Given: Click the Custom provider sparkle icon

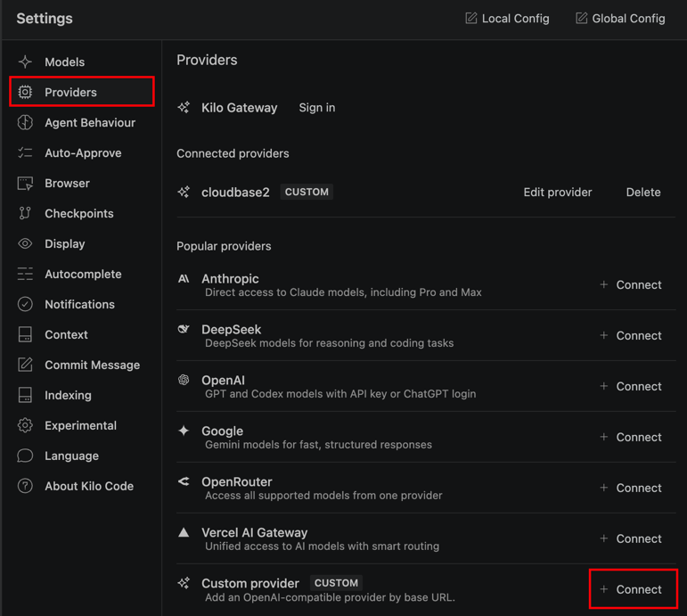Looking at the screenshot, I should click(x=184, y=583).
